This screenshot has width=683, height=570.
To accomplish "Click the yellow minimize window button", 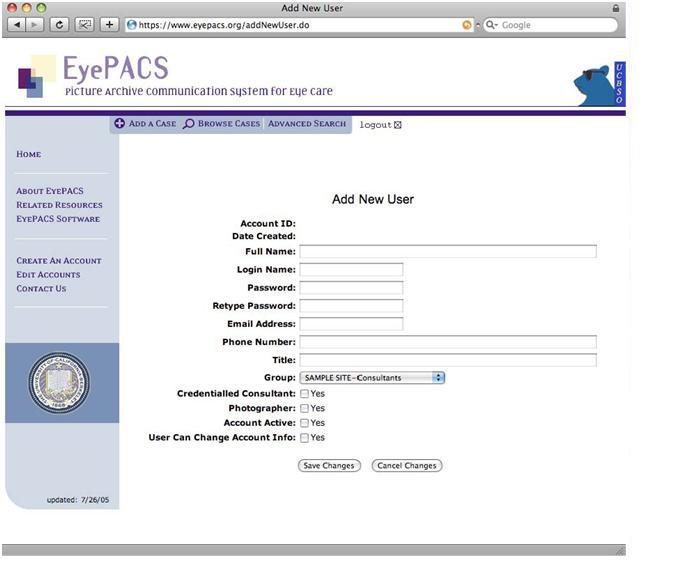I will click(27, 8).
